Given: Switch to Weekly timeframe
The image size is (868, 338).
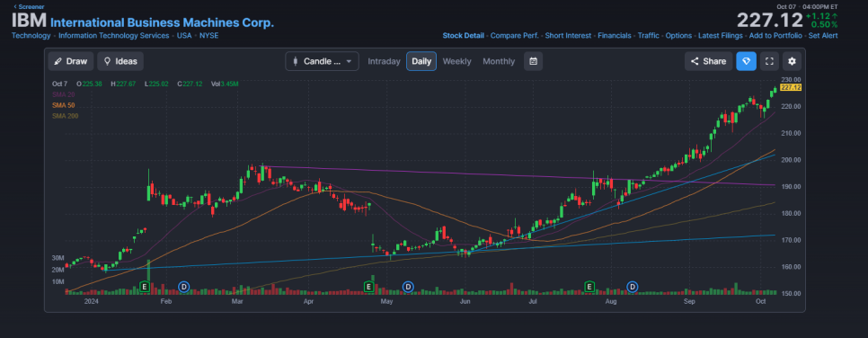Looking at the screenshot, I should 456,61.
